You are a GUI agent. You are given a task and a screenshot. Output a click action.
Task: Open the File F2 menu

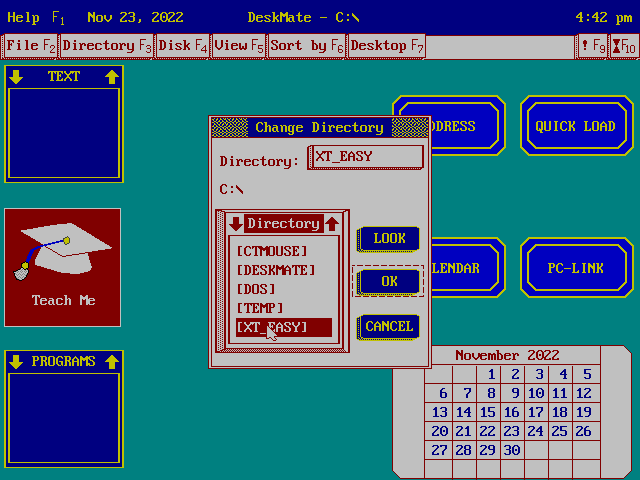pos(31,46)
